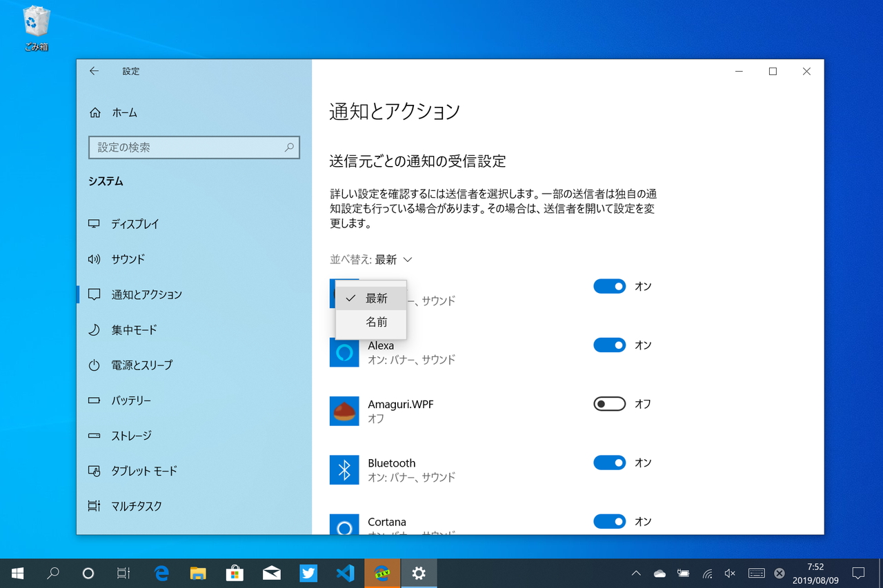
Task: Select 最新 in the sort menu
Action: click(371, 298)
